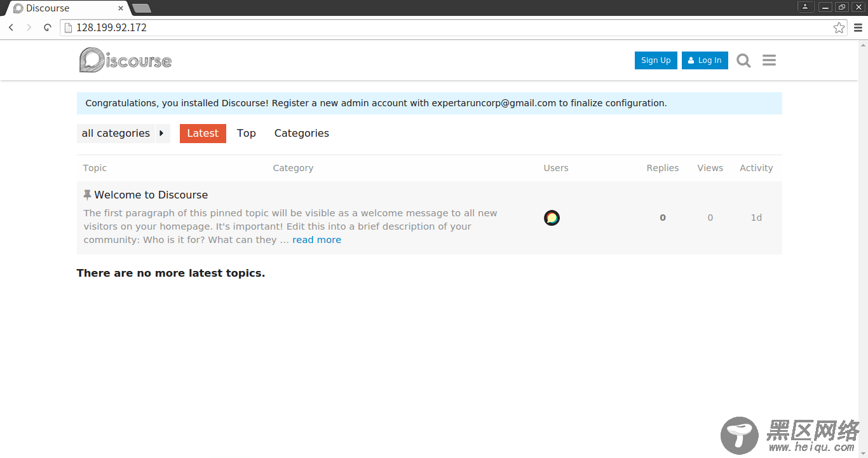Open the search magnifier icon
Viewport: 868px width, 458px height.
pyautogui.click(x=743, y=60)
